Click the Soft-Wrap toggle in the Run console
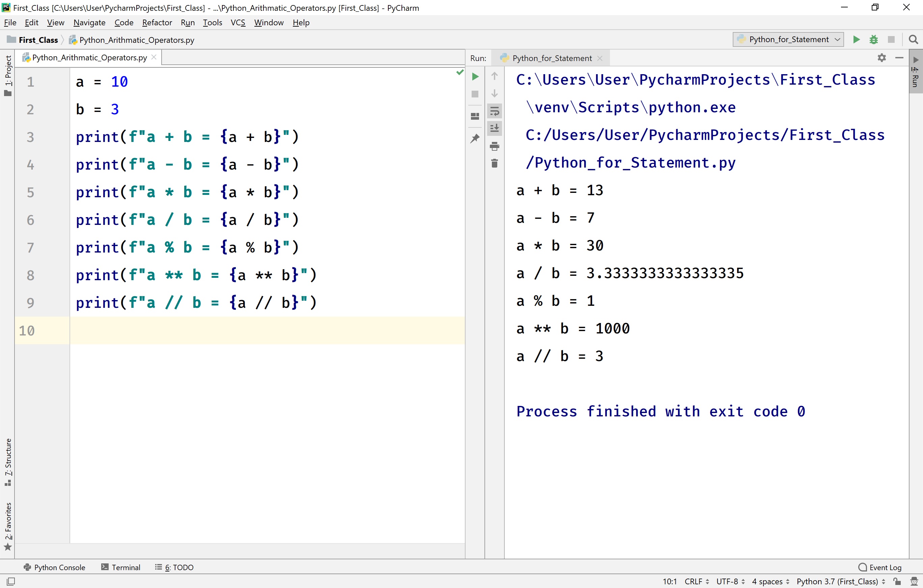 pos(495,111)
